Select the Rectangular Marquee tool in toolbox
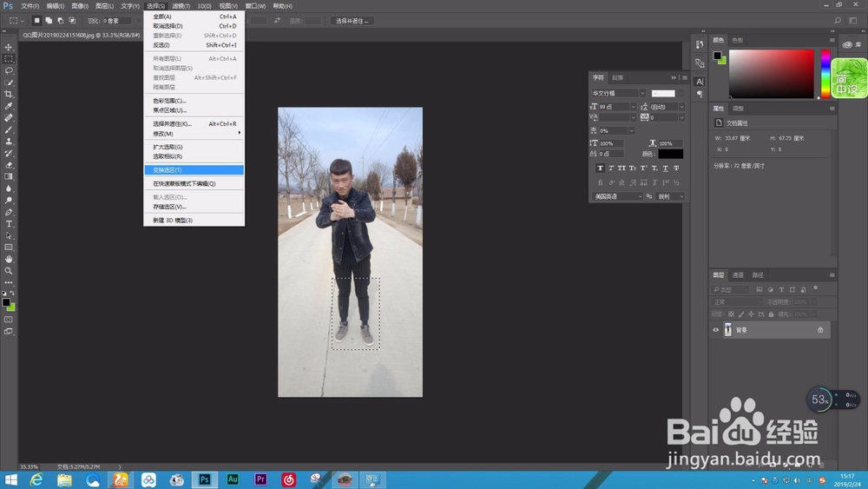Screen dimensions: 868x489 pos(9,59)
